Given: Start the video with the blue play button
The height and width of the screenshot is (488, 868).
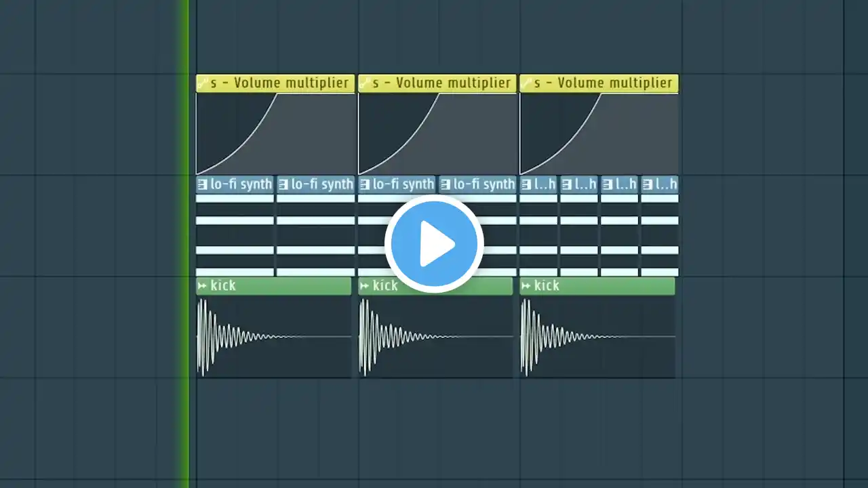Looking at the screenshot, I should tap(434, 244).
